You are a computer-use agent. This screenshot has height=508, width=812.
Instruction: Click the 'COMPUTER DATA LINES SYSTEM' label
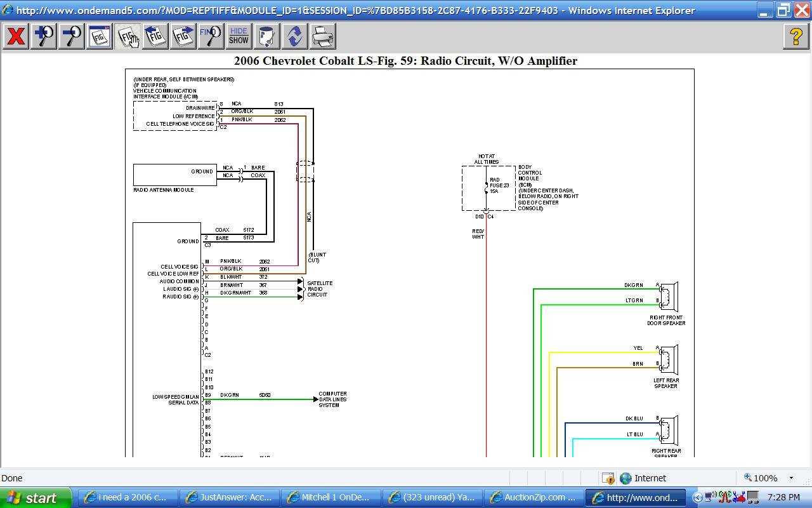click(x=332, y=399)
